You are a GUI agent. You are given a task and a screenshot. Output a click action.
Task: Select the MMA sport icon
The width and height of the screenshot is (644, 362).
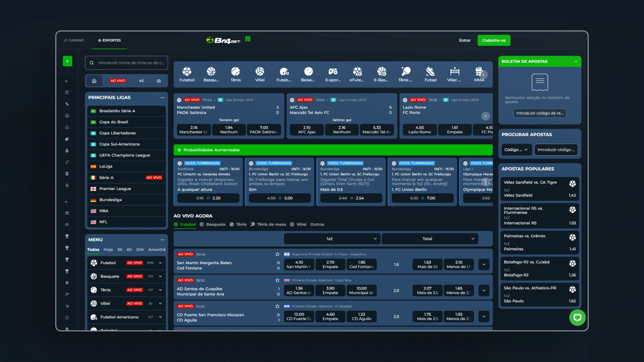coord(479,74)
